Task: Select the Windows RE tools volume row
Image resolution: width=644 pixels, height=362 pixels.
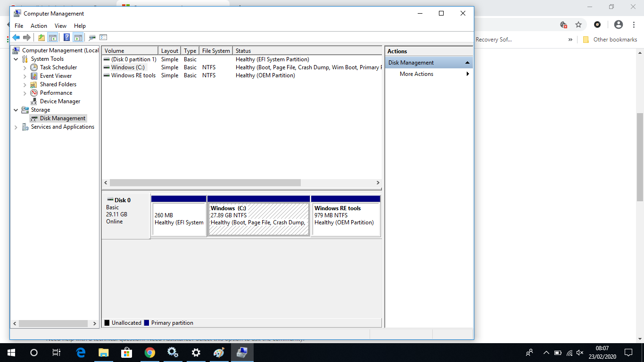Action: (x=242, y=75)
